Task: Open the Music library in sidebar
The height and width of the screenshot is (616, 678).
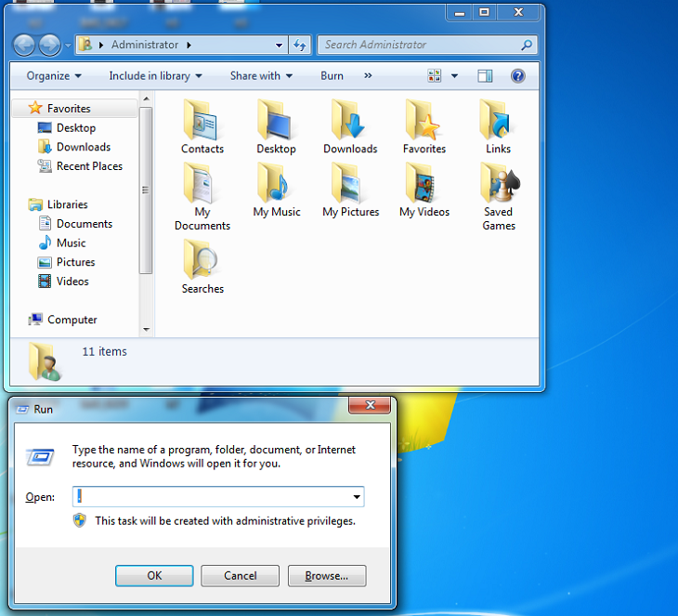Action: tap(62, 242)
